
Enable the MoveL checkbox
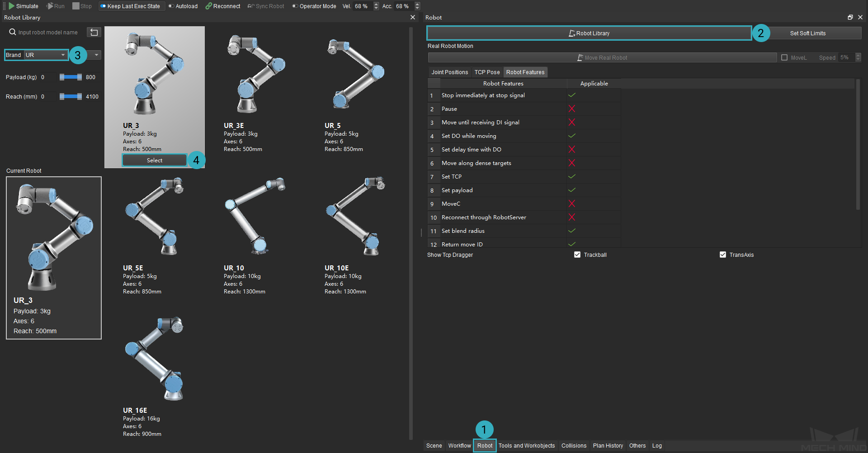pos(784,57)
